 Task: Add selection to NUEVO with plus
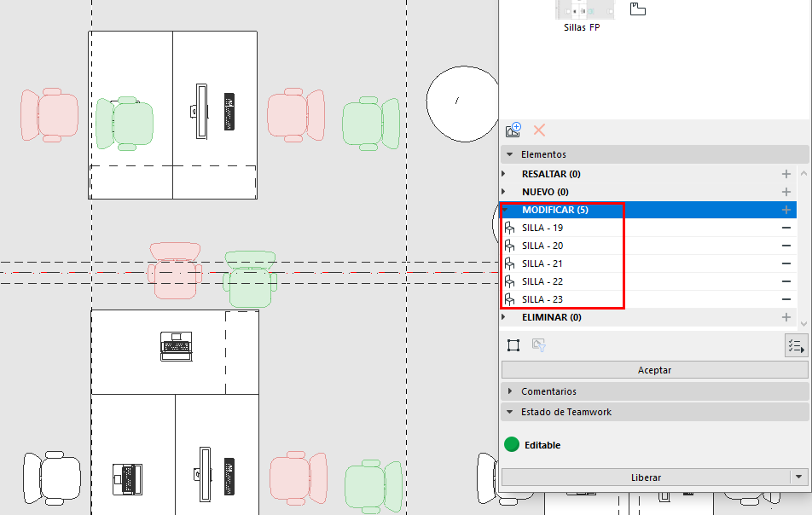(x=786, y=192)
